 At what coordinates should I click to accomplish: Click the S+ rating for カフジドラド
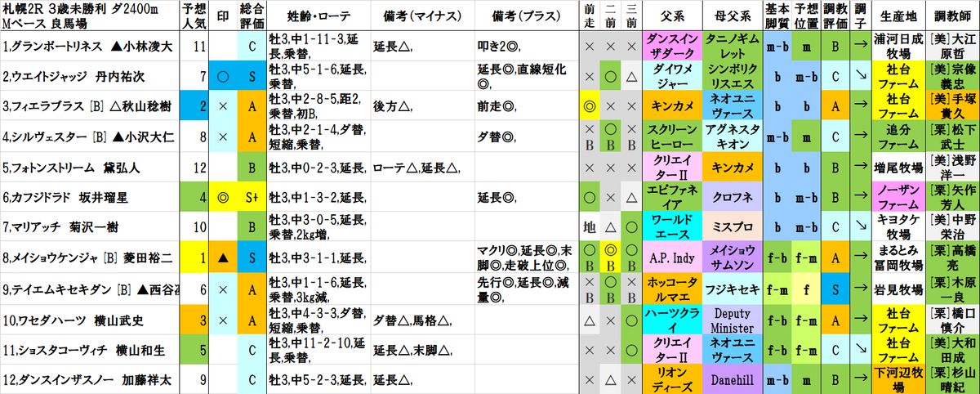click(x=251, y=197)
